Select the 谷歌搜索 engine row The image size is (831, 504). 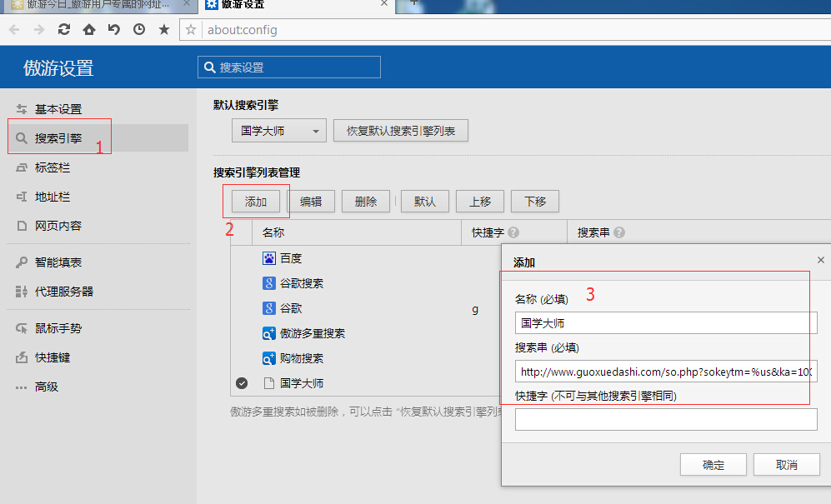(366, 283)
